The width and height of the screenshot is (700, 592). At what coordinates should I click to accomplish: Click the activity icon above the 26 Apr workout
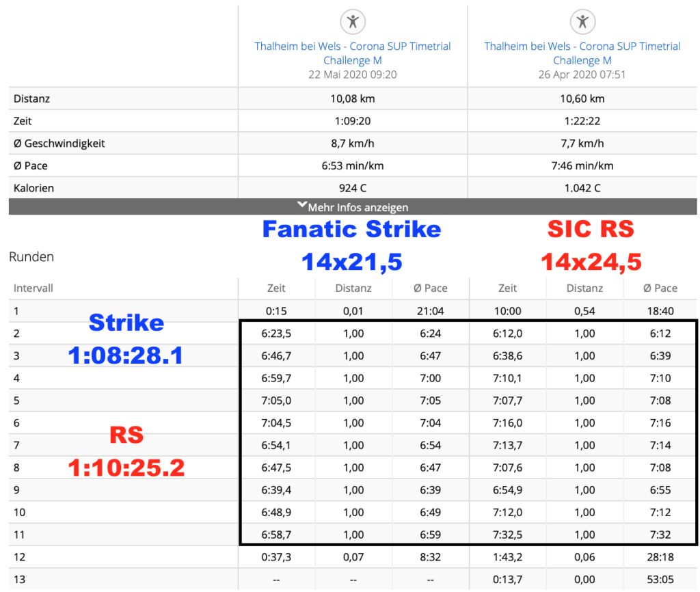point(582,21)
